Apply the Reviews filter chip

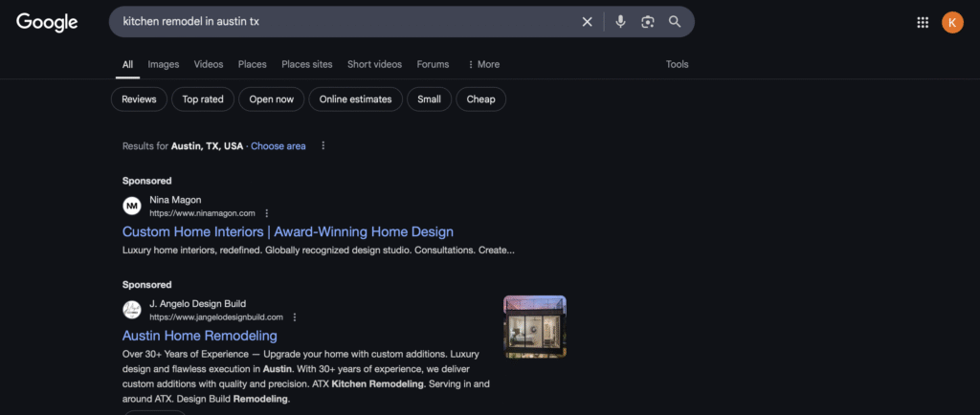pyautogui.click(x=139, y=99)
